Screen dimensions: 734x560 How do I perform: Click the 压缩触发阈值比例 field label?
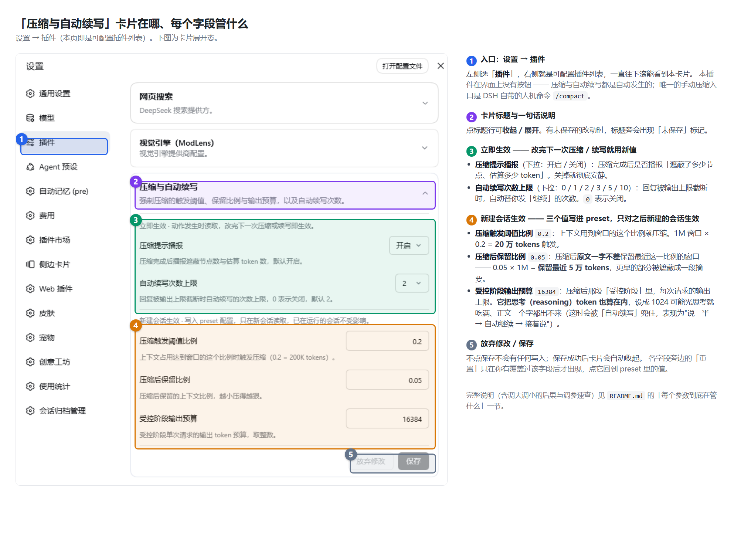pos(168,341)
